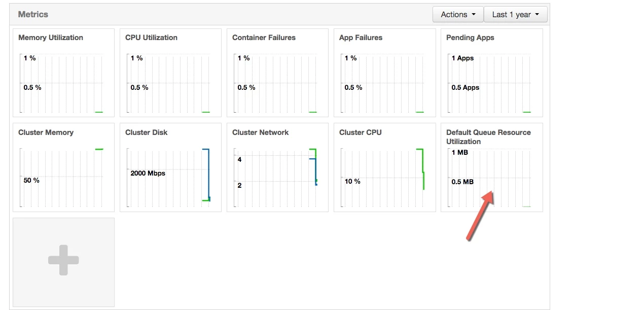Open the Cluster Memory graph
Viewport: 644px width, 310px height.
pos(63,167)
